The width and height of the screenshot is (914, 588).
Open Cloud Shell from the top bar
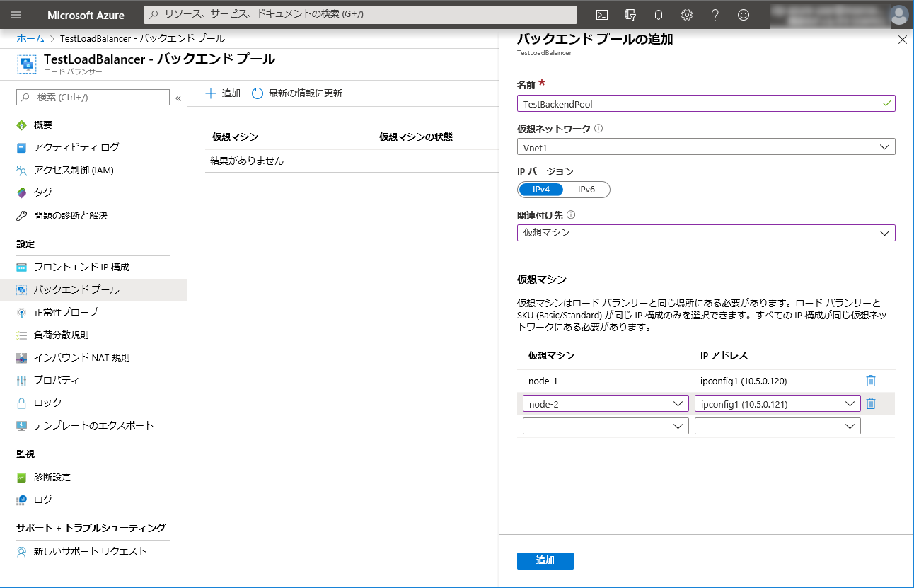(602, 15)
